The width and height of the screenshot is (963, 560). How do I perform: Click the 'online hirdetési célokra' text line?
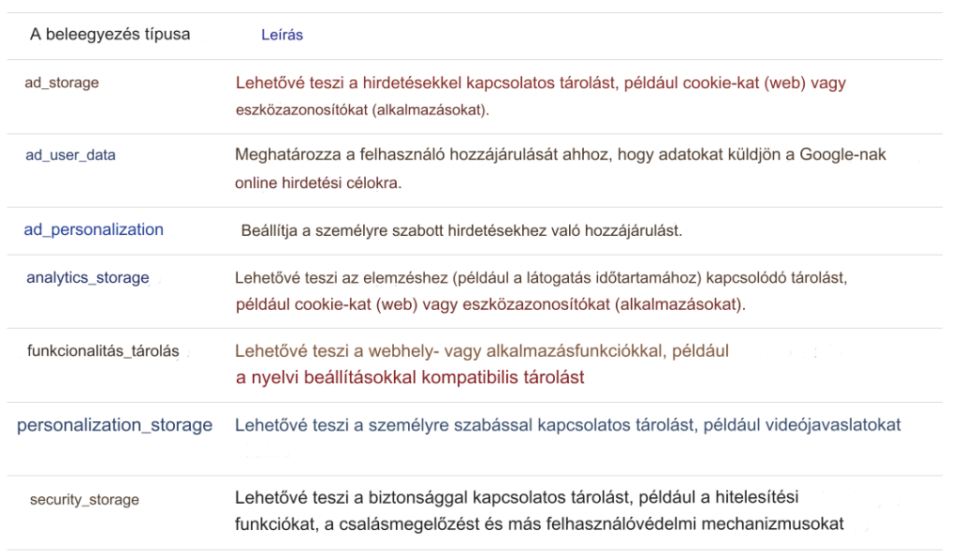[318, 182]
